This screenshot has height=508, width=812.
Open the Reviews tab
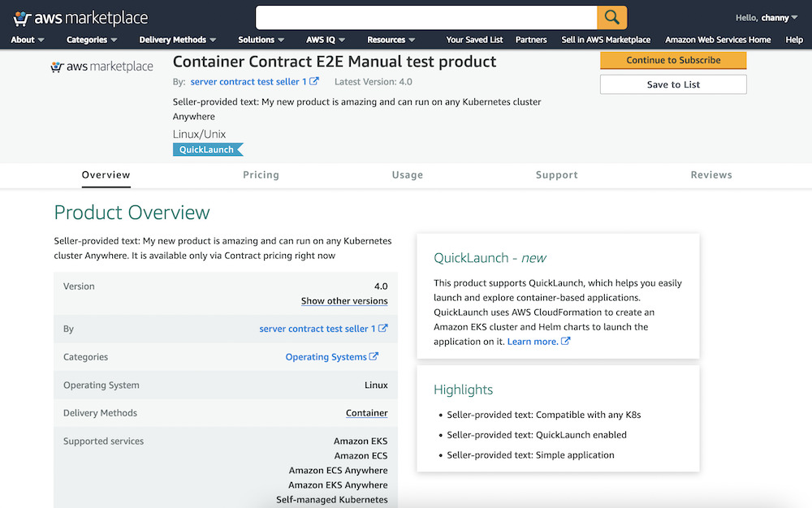[711, 174]
